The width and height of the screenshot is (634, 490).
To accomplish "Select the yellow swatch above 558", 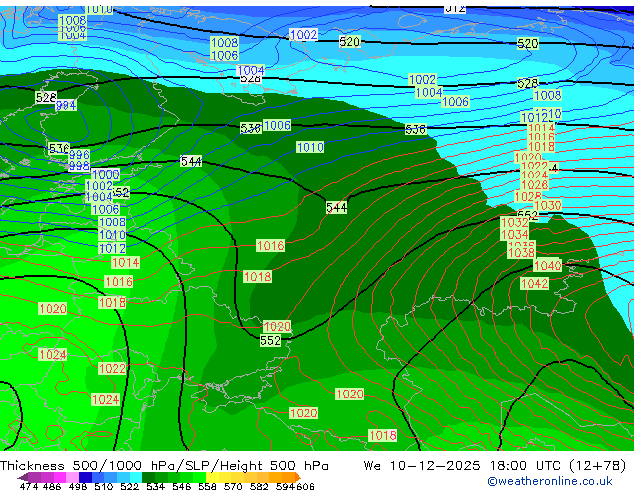I will tap(212, 477).
